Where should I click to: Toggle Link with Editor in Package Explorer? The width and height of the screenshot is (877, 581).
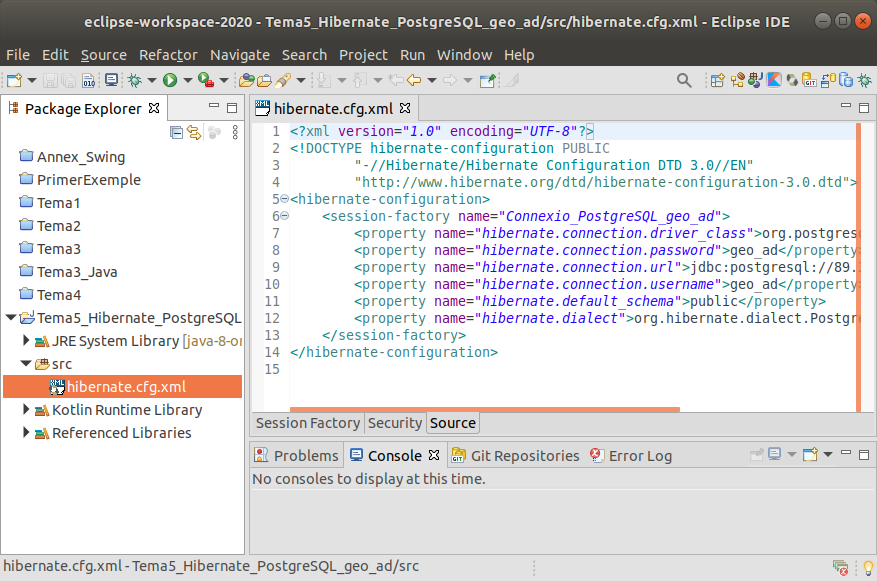[194, 133]
